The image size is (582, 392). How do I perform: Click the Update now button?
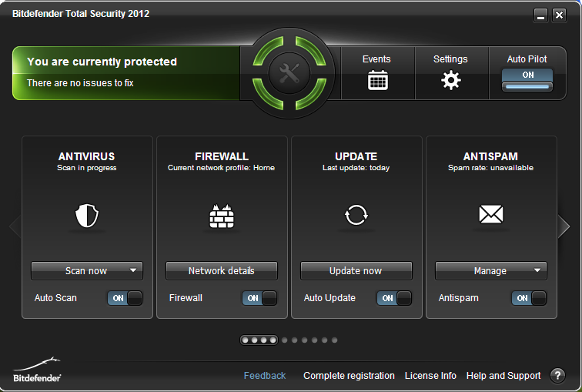(356, 271)
